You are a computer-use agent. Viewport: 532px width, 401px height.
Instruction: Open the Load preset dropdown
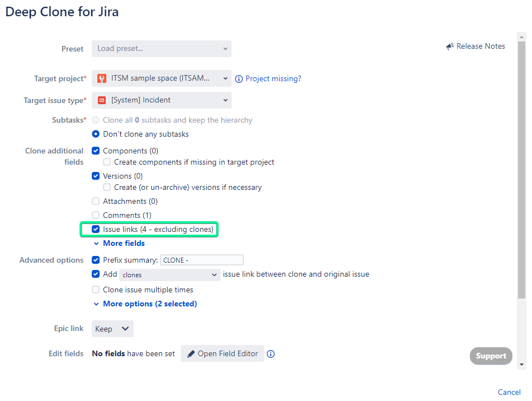tap(162, 49)
